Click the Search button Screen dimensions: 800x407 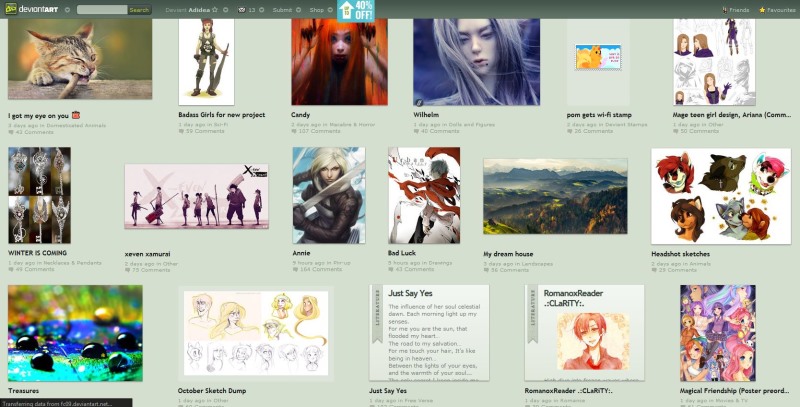pos(139,9)
